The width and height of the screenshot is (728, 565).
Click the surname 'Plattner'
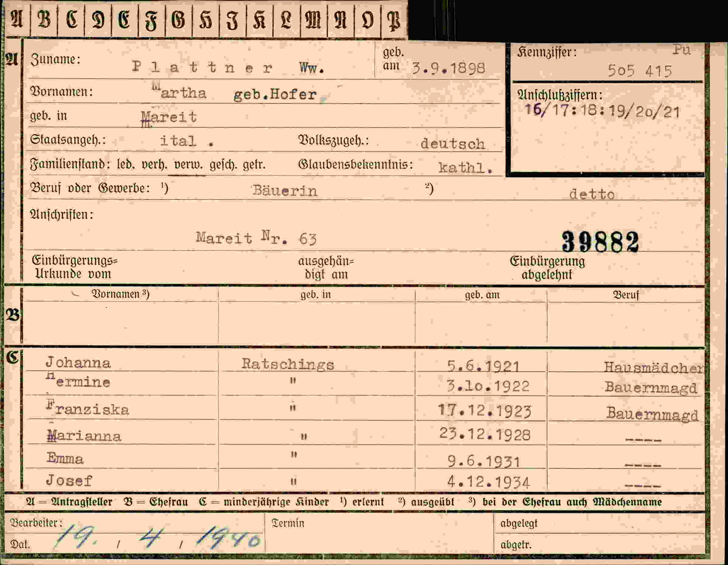point(202,67)
